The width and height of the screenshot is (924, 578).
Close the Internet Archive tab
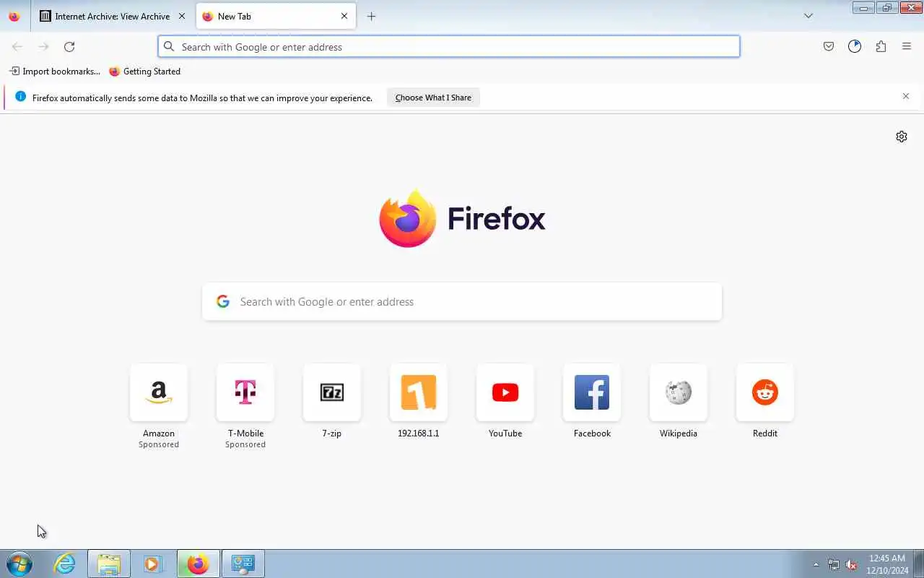coord(182,16)
